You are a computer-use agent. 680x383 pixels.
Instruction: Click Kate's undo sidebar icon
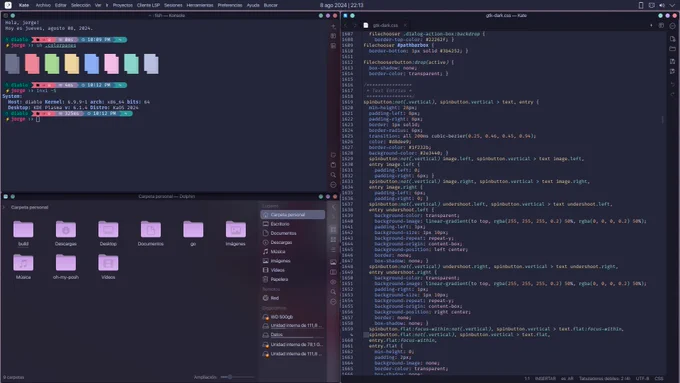click(x=673, y=84)
